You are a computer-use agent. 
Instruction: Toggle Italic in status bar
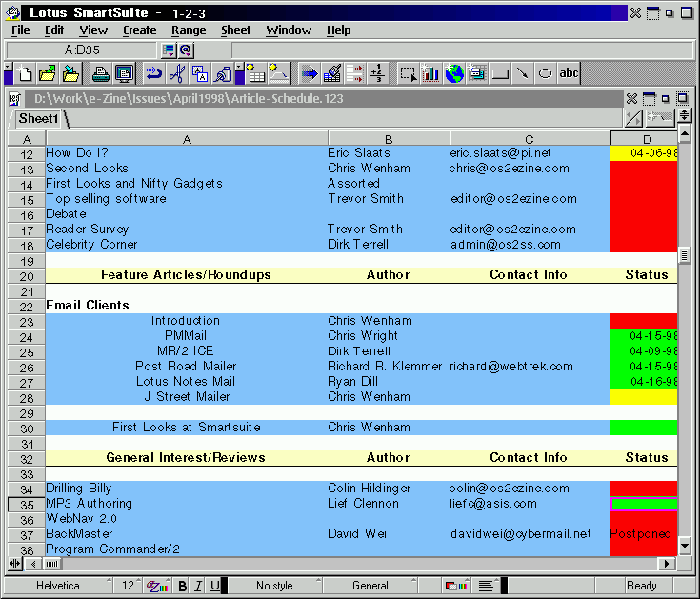coord(198,586)
